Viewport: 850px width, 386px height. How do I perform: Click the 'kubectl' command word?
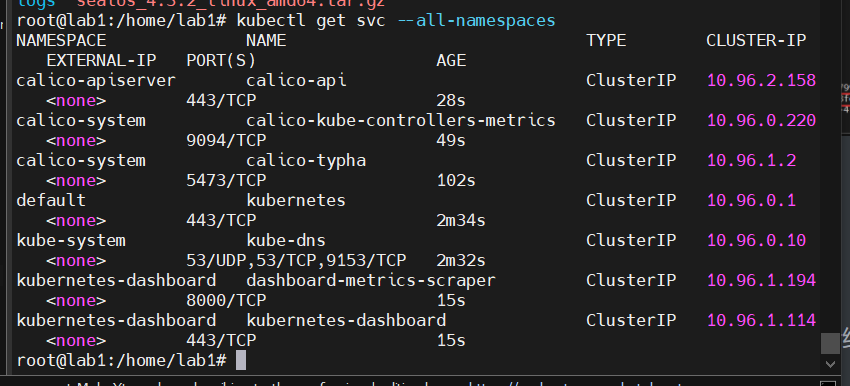[x=271, y=21]
